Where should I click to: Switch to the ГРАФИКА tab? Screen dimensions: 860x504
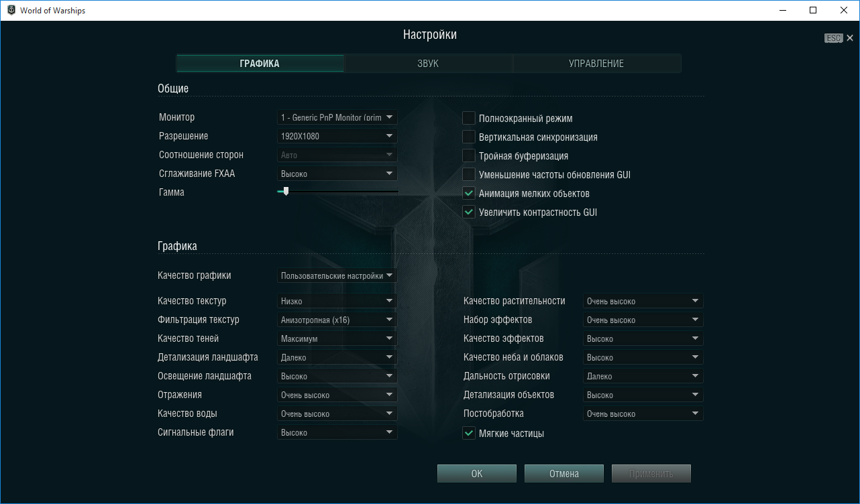pyautogui.click(x=260, y=64)
